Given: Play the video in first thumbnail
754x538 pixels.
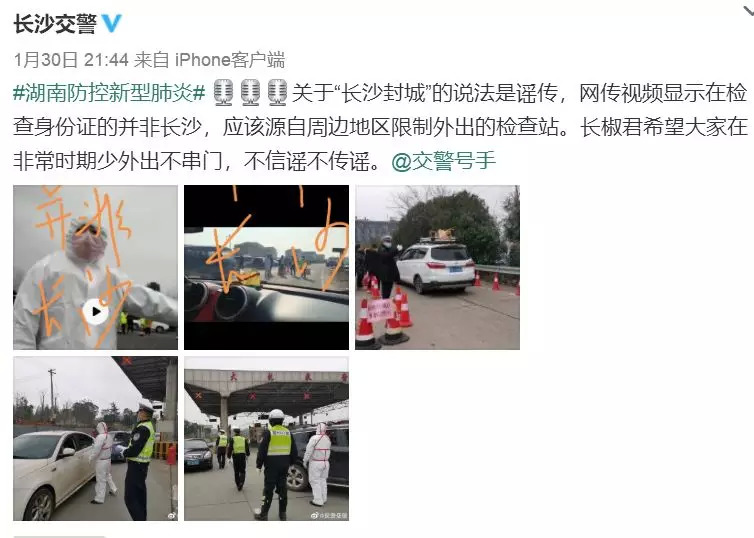Looking at the screenshot, I should tap(95, 312).
